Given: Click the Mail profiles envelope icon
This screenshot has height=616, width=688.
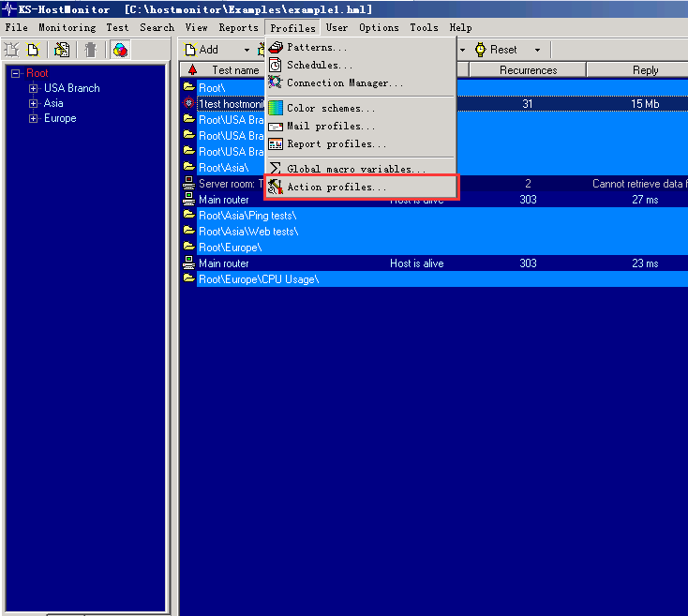Looking at the screenshot, I should coord(276,127).
